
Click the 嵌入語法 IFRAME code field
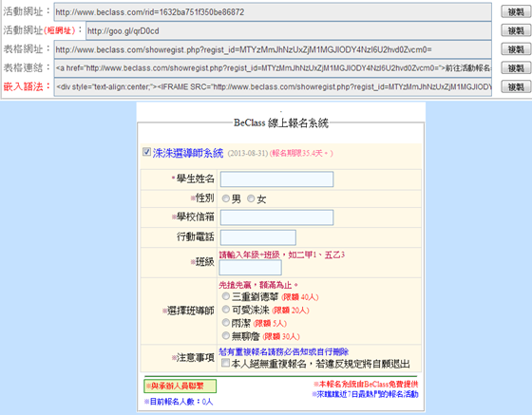[273, 86]
